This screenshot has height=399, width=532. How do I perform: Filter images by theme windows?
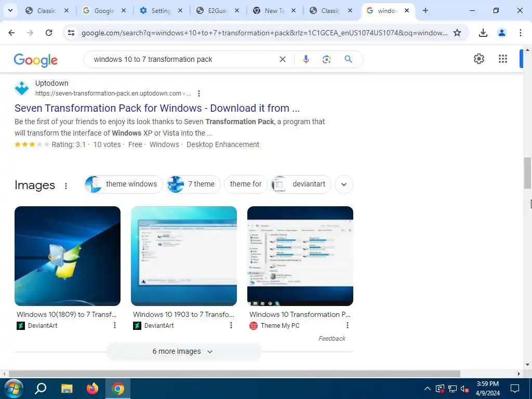124,184
